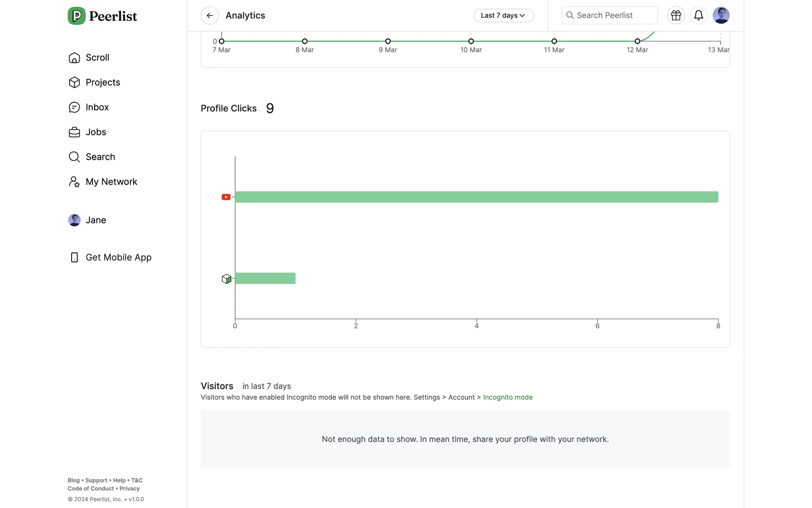Open the Blog footer link
Image resolution: width=812 pixels, height=508 pixels.
click(x=73, y=480)
